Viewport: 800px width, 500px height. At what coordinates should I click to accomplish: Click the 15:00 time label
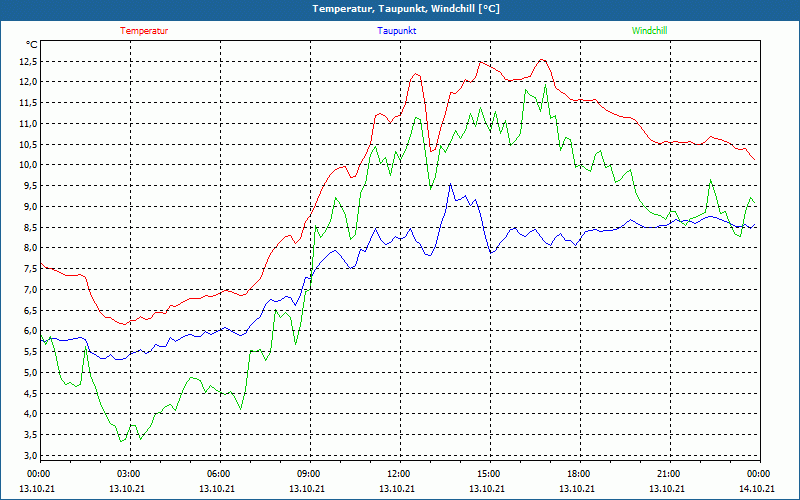point(488,473)
